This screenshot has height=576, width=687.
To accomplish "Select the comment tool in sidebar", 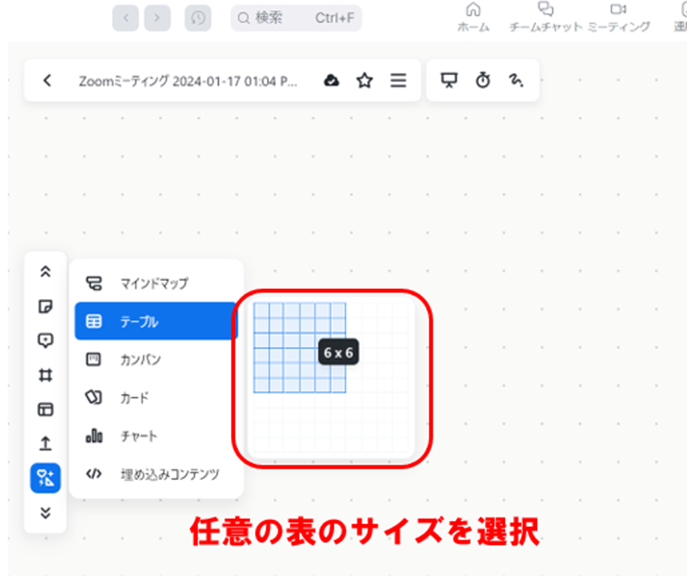I will [x=45, y=340].
